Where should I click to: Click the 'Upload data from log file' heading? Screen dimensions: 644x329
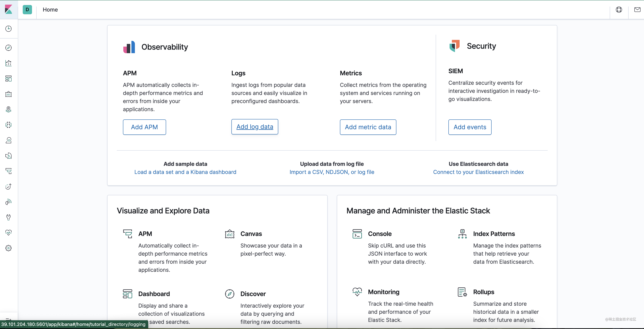332,164
